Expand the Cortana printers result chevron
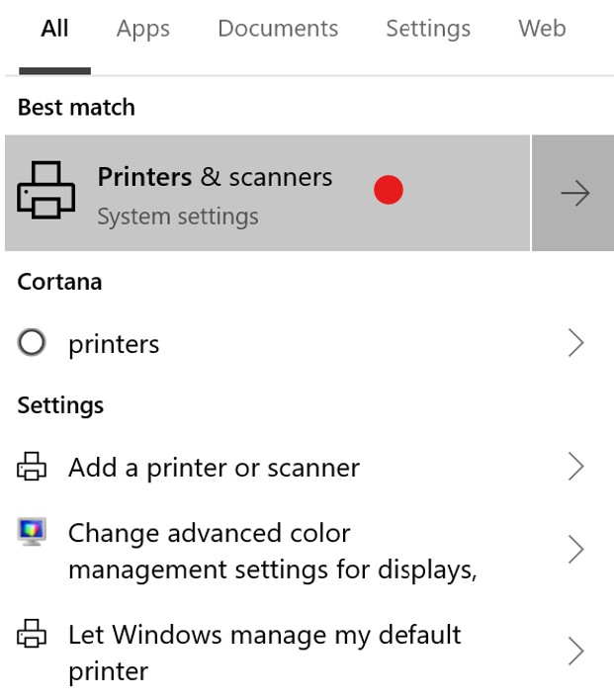The image size is (614, 700). point(575,343)
